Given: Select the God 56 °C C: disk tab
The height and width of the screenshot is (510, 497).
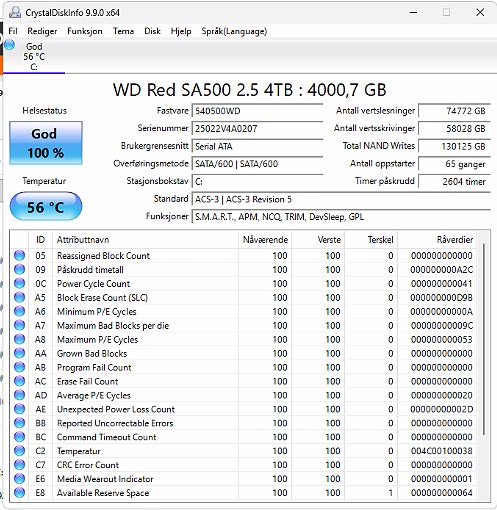Looking at the screenshot, I should click(34, 56).
